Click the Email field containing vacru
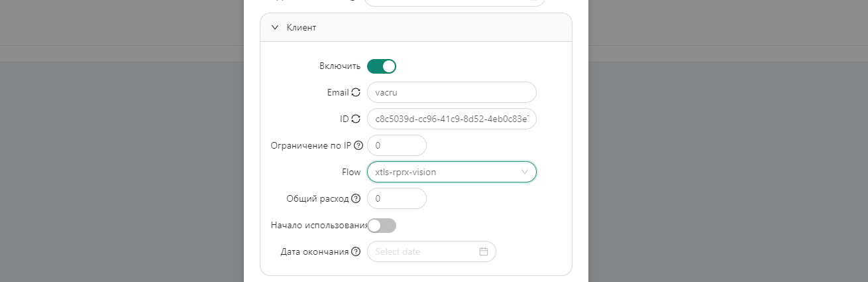 point(451,93)
